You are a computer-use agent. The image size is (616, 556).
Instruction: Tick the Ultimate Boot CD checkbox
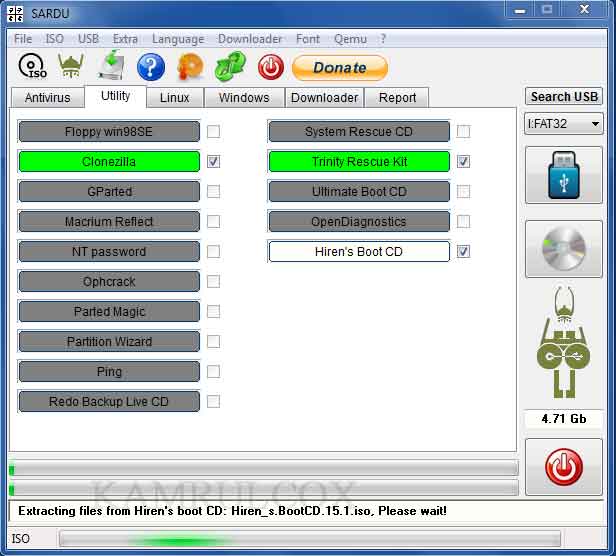[x=463, y=192]
